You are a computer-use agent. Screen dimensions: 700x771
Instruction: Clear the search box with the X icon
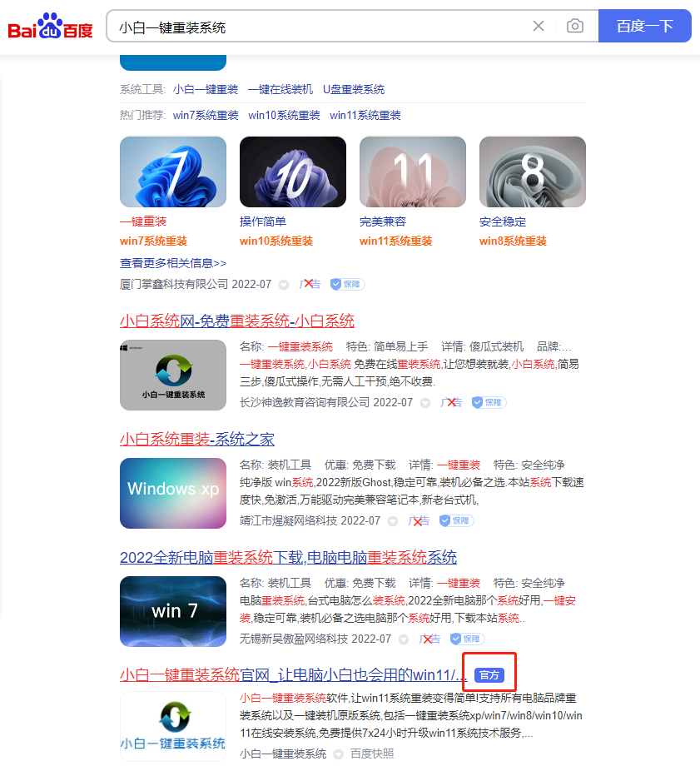pos(538,26)
